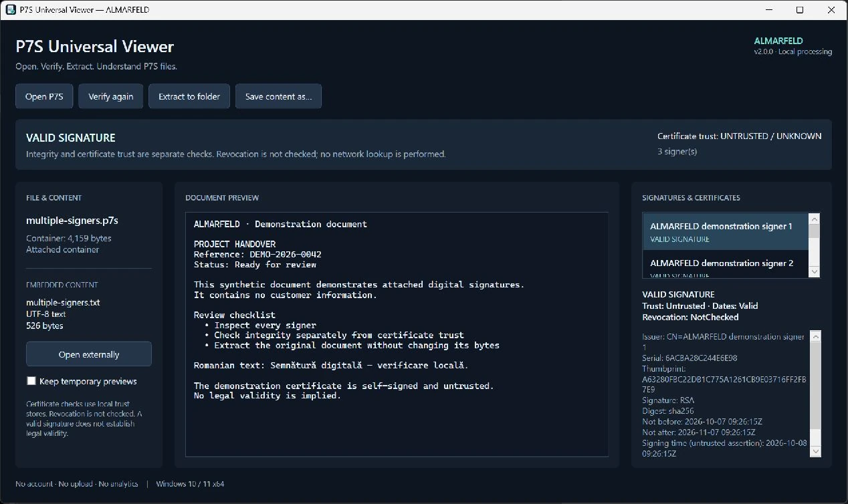Click the signer list scroll-down arrow
Image resolution: width=848 pixels, height=504 pixels.
[814, 271]
